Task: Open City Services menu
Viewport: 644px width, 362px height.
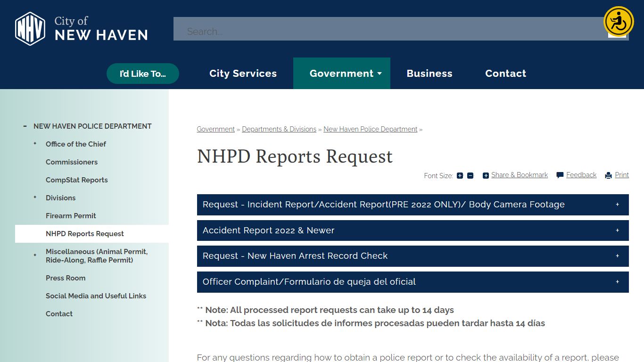Action: point(243,74)
